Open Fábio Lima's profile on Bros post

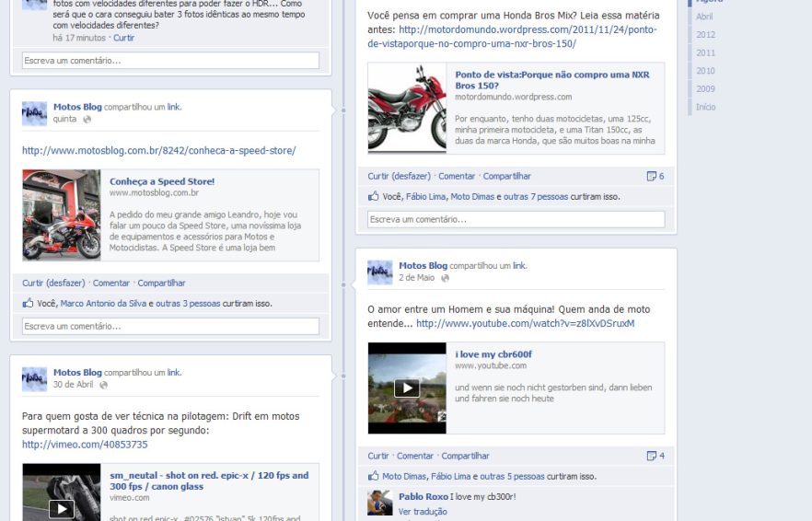pos(425,197)
